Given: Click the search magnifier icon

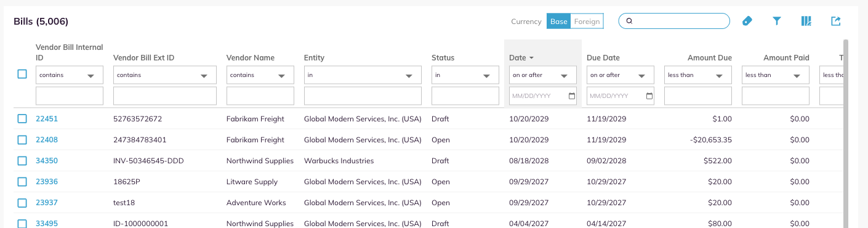Looking at the screenshot, I should click(629, 21).
